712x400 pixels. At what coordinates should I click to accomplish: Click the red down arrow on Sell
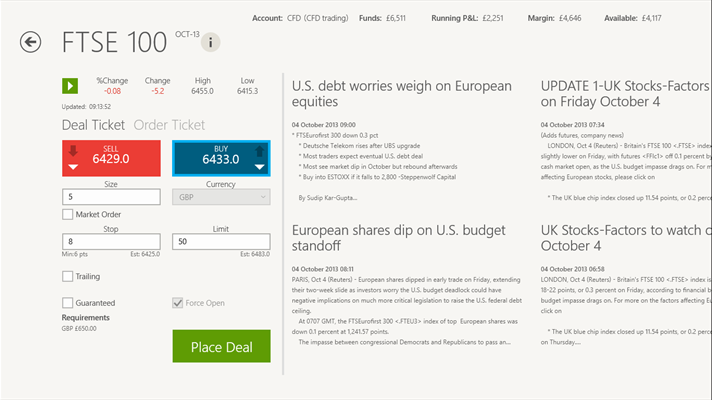pyautogui.click(x=73, y=152)
